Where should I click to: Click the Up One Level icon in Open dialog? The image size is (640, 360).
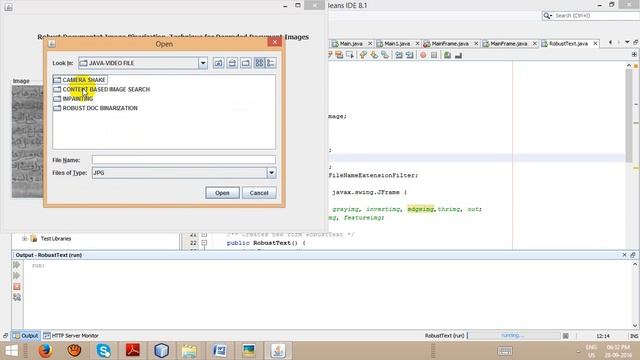pos(218,63)
